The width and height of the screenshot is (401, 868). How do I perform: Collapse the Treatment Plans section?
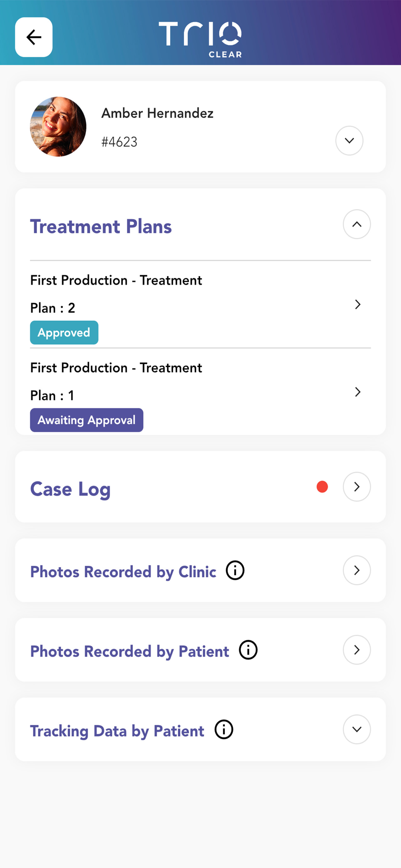(357, 224)
